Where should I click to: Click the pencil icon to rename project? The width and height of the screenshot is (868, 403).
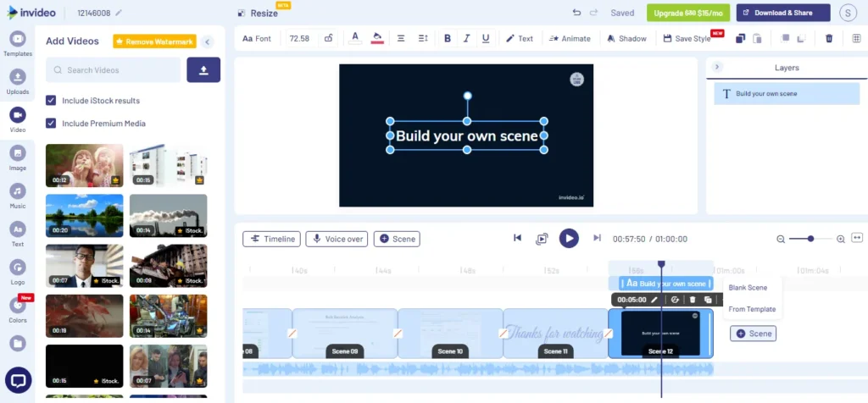click(x=119, y=13)
